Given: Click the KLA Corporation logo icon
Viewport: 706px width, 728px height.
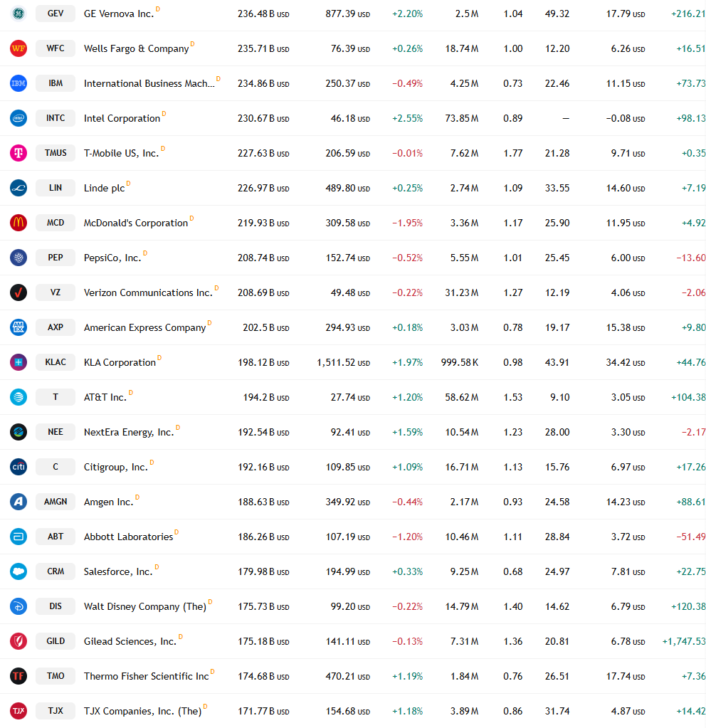Looking at the screenshot, I should click(x=19, y=362).
